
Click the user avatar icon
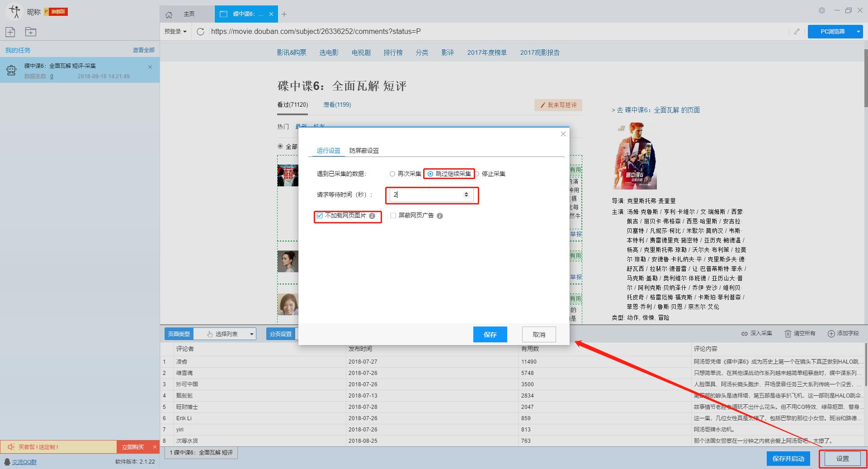[14, 11]
